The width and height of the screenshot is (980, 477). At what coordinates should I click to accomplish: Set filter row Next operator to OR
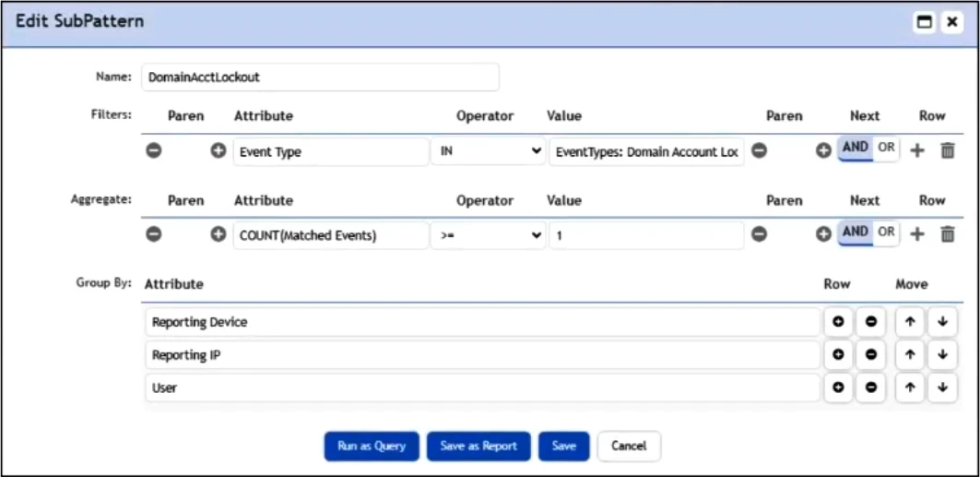click(886, 148)
